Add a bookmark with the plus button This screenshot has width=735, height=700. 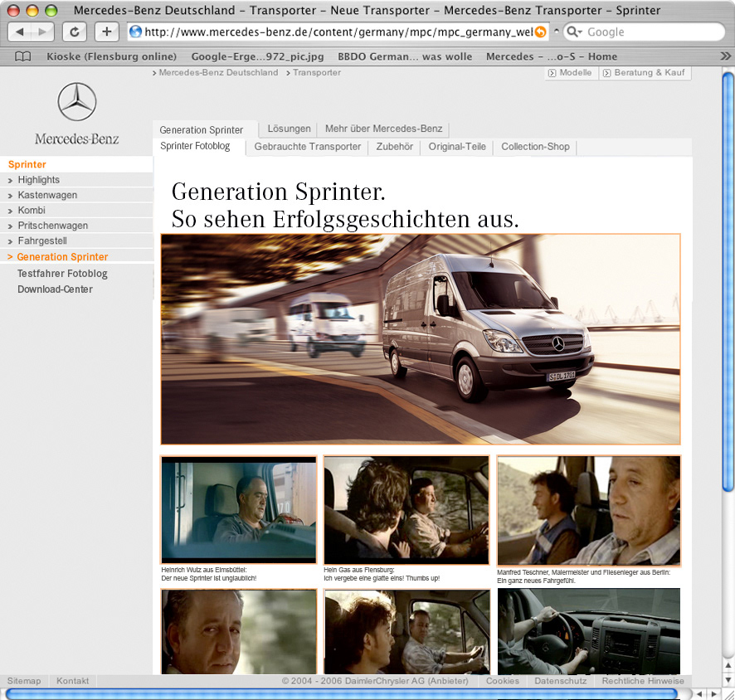click(x=107, y=32)
